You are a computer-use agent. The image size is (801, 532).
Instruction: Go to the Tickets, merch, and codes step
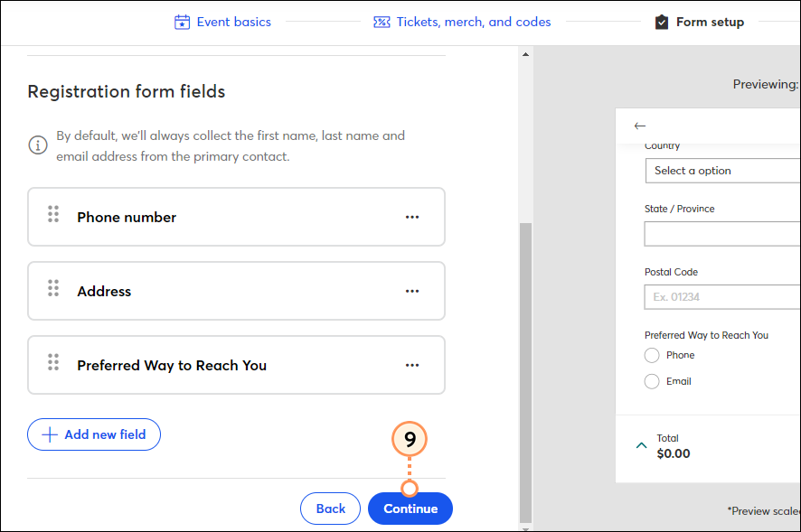click(473, 21)
